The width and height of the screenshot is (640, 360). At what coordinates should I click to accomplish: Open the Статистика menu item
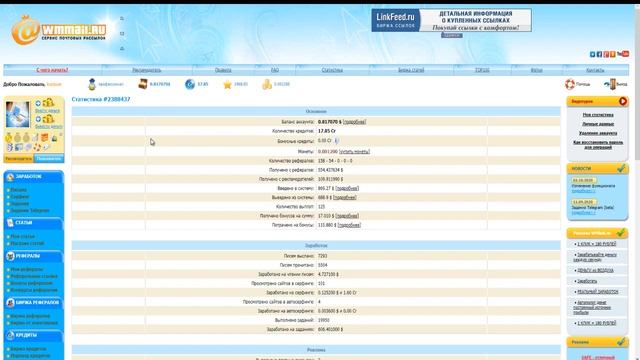[x=332, y=70]
